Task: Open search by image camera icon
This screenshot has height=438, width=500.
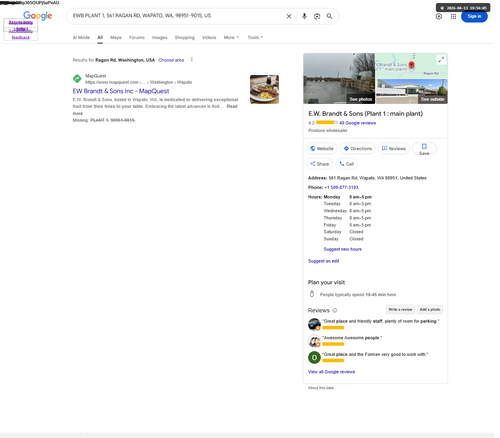Action: 317,16
